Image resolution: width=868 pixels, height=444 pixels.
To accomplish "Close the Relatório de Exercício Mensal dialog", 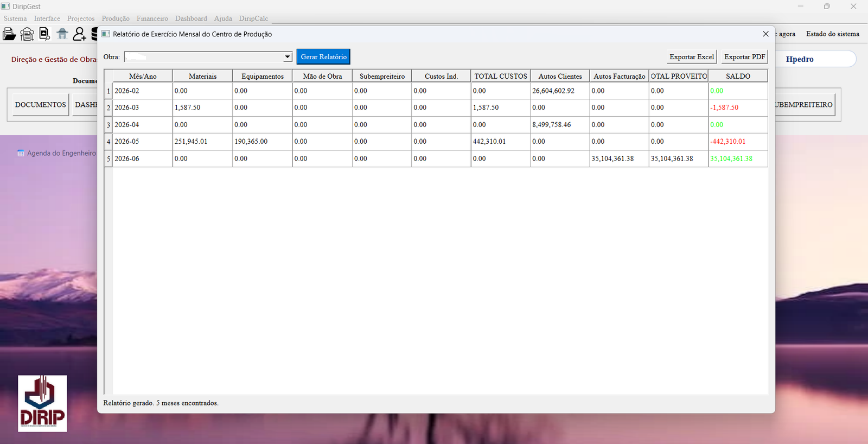I will click(765, 34).
